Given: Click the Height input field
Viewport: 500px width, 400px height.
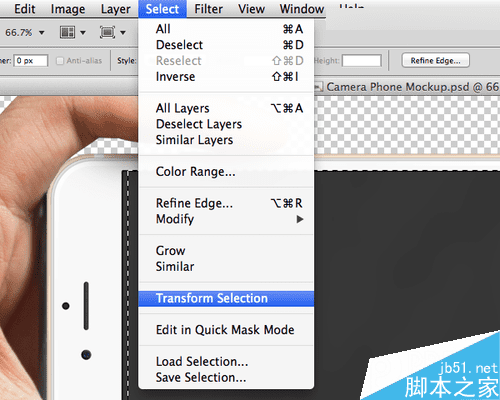Looking at the screenshot, I should click(362, 61).
